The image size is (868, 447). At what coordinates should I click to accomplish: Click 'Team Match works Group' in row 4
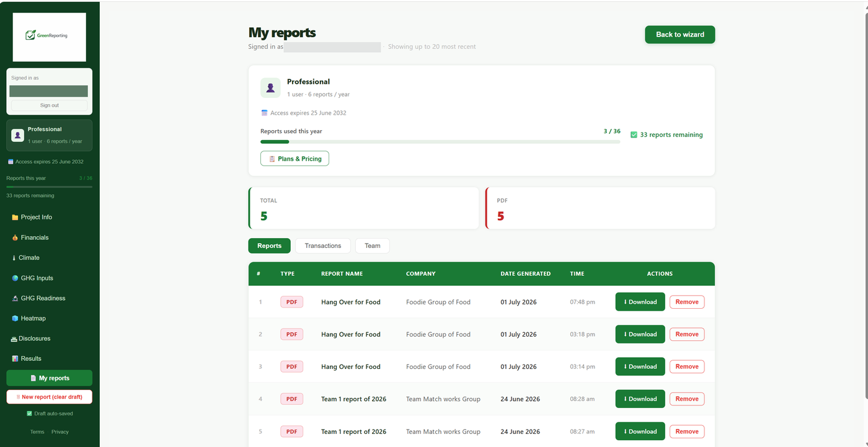point(443,399)
